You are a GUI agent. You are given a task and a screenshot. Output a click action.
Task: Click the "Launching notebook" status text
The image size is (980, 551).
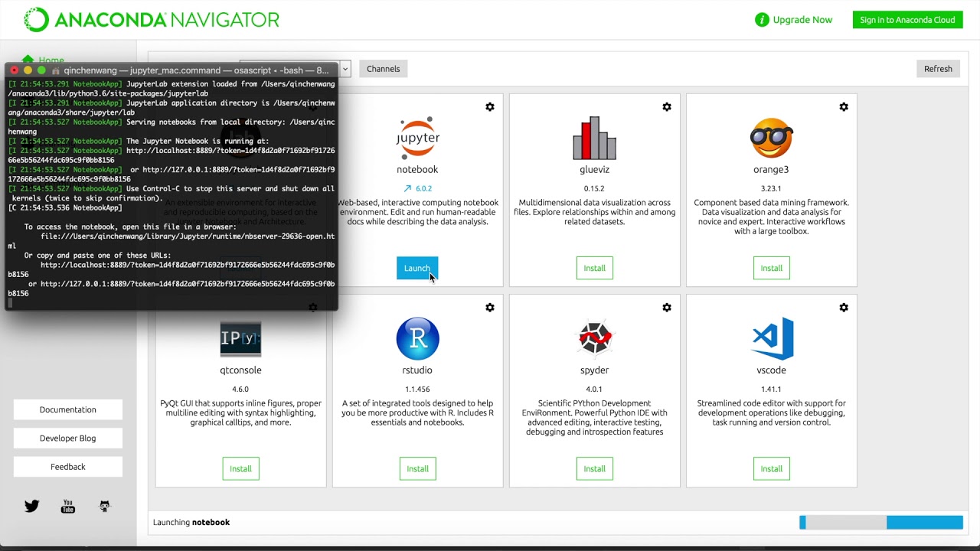coord(191,522)
